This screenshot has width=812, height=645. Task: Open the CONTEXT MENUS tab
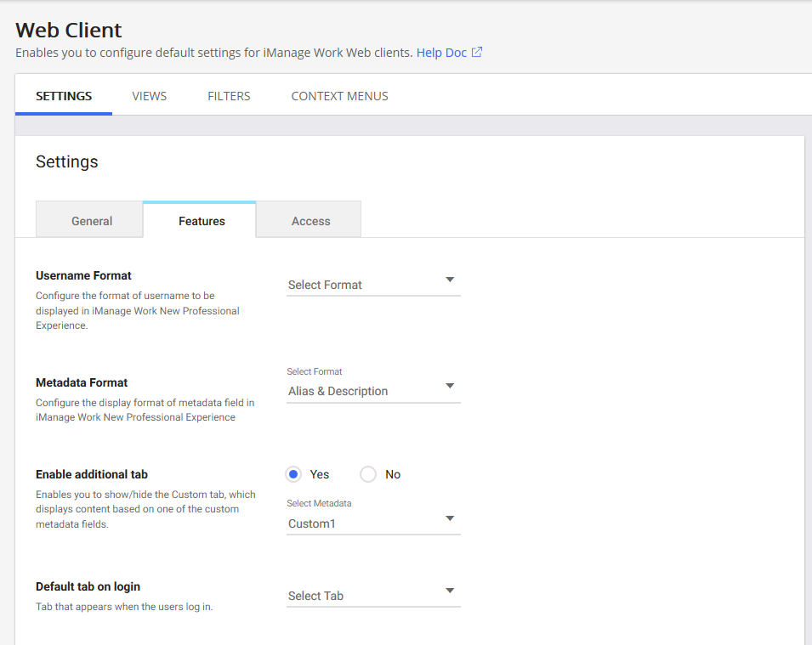[x=339, y=96]
